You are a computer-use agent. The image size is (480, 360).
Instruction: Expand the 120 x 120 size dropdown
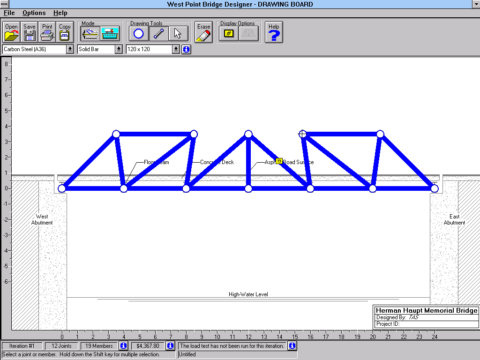point(176,49)
